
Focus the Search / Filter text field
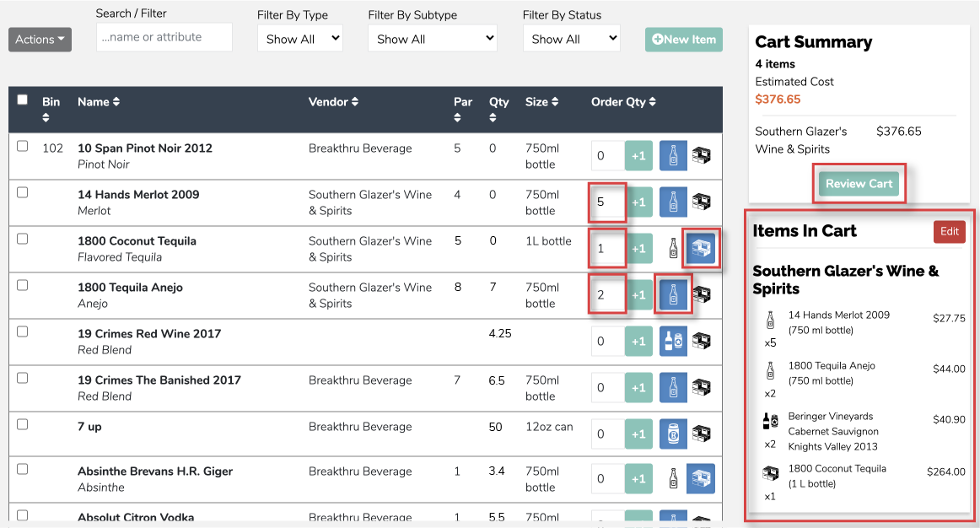164,37
